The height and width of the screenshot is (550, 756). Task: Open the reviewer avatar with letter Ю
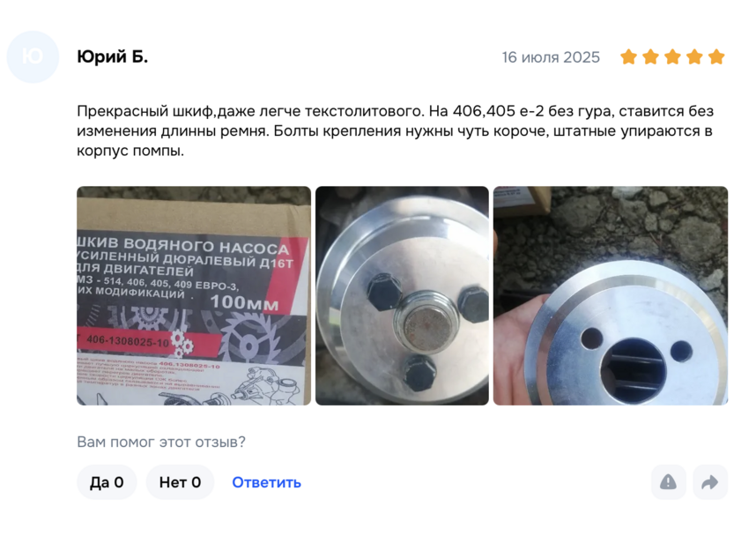click(x=33, y=57)
